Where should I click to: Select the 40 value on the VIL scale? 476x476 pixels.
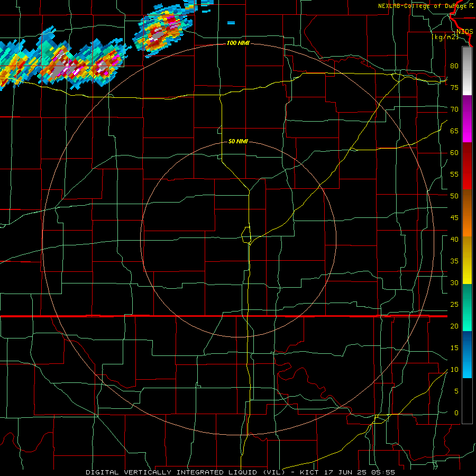pos(454,239)
